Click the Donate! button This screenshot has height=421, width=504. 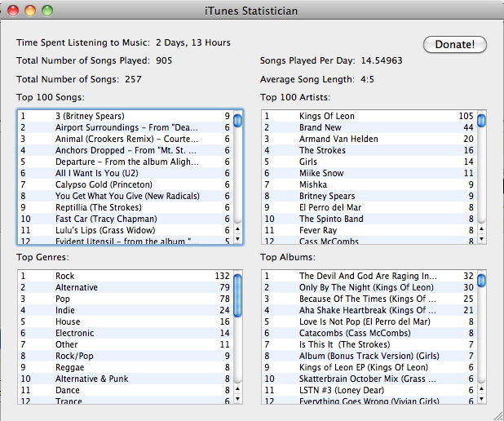[455, 44]
